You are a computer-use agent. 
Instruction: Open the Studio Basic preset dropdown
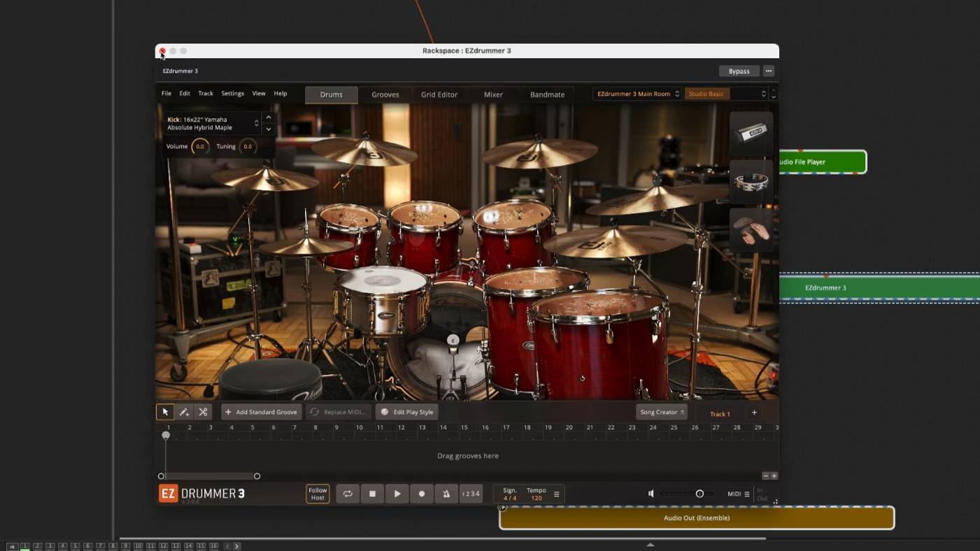click(726, 94)
